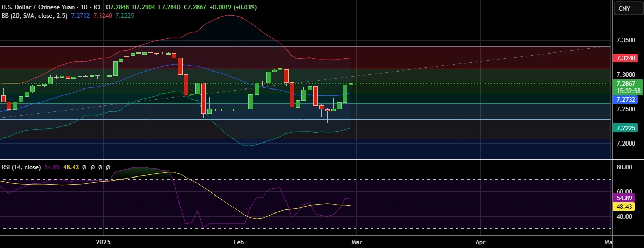Click the teal 7.2225 price axis label
644x248 pixels.
[626, 127]
